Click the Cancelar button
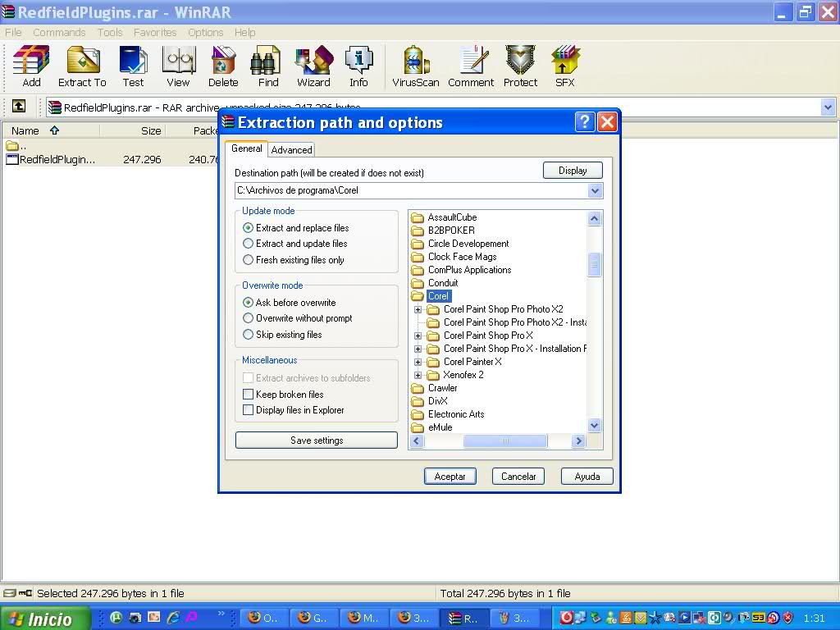Screen dimensions: 840x630 point(518,477)
